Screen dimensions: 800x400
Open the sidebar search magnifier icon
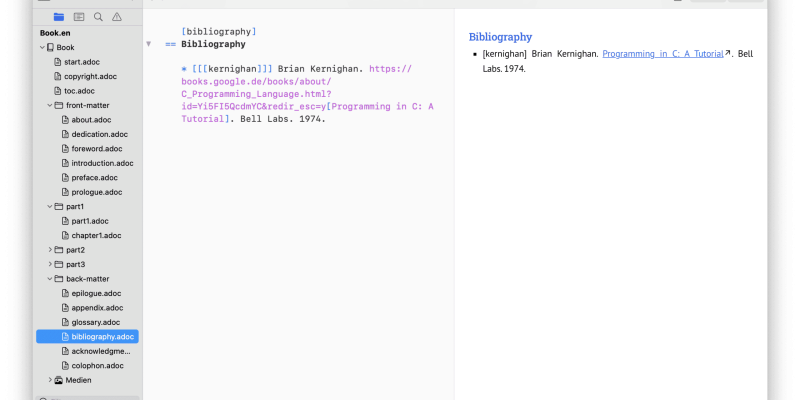(x=98, y=17)
